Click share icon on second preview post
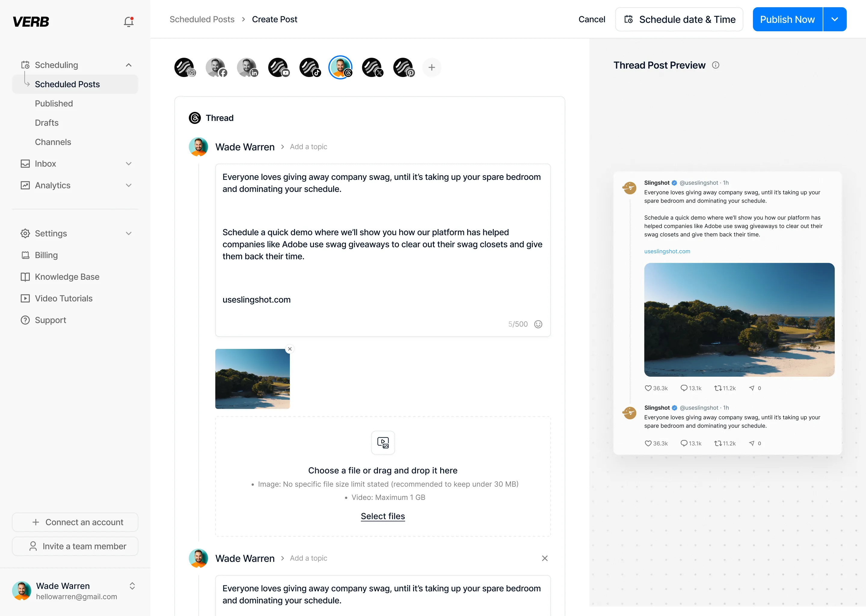 pos(751,443)
